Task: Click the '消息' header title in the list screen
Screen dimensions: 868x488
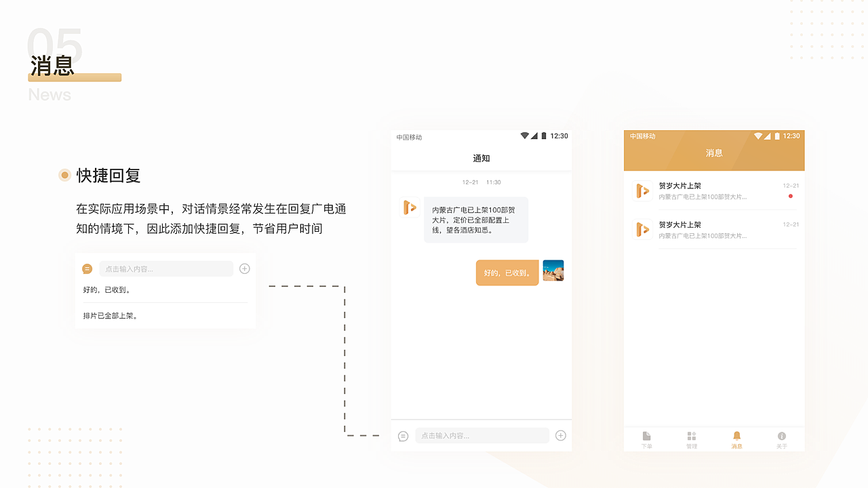Action: [714, 153]
